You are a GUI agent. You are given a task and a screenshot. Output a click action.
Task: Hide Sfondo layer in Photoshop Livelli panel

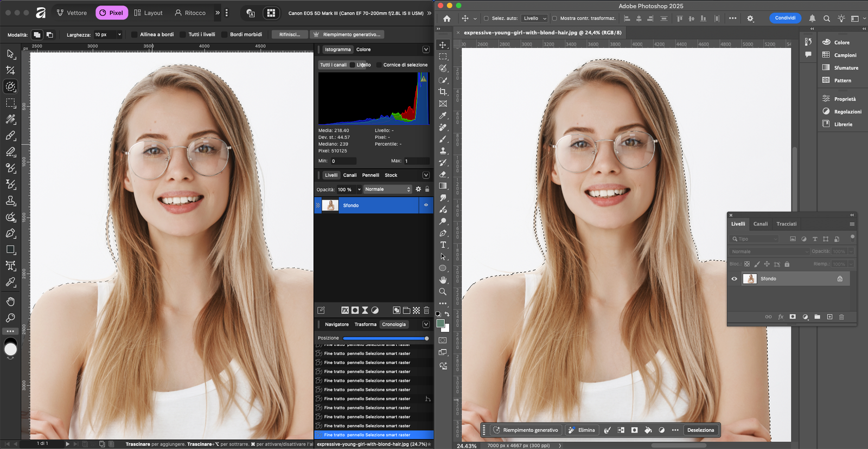click(x=734, y=279)
